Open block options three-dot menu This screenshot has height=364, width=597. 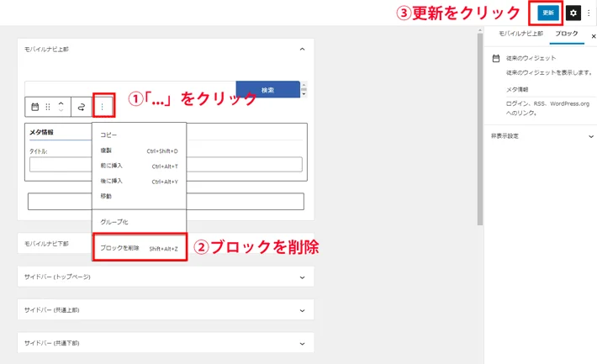click(102, 107)
